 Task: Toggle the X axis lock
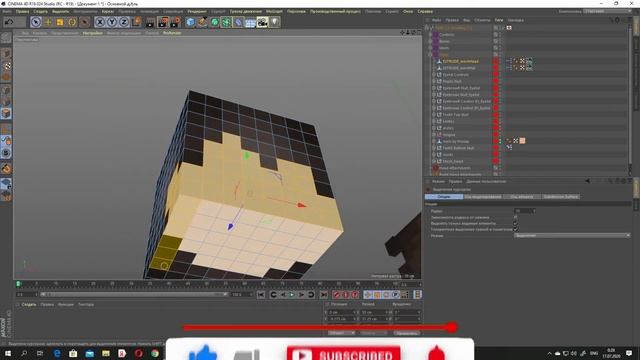point(100,22)
